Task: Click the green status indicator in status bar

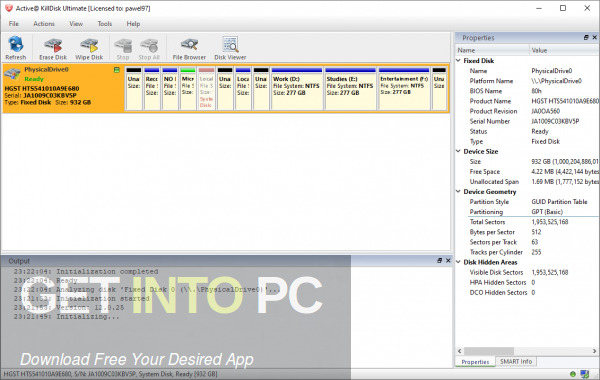Action: coord(572,374)
